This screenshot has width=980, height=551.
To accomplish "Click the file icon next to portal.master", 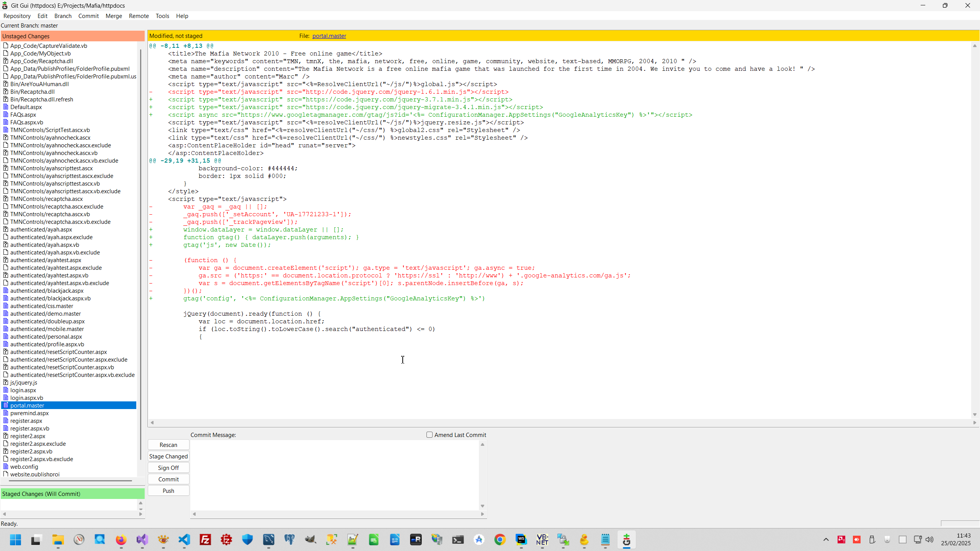I will [x=6, y=405].
